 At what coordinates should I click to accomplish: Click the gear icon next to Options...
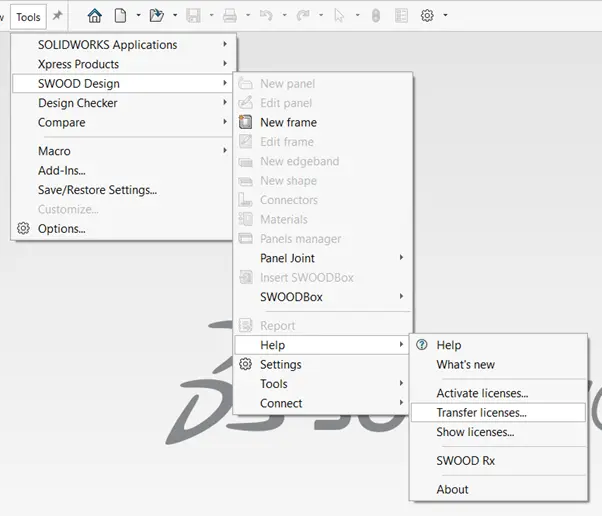(x=23, y=228)
